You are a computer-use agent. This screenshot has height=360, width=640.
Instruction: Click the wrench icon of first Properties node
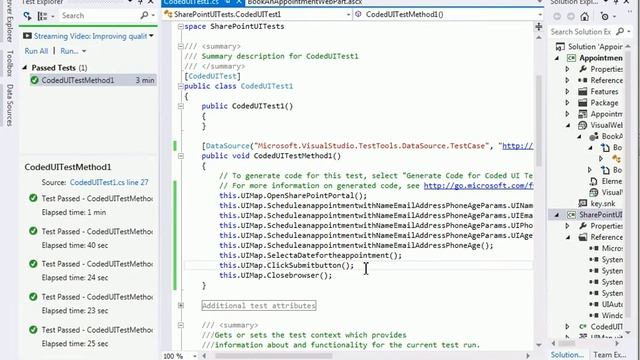click(583, 69)
